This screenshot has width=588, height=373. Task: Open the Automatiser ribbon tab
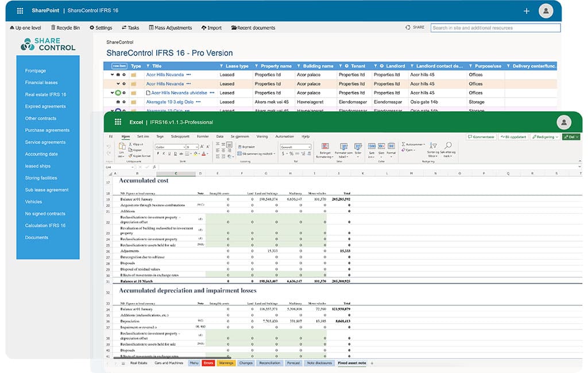pos(285,137)
